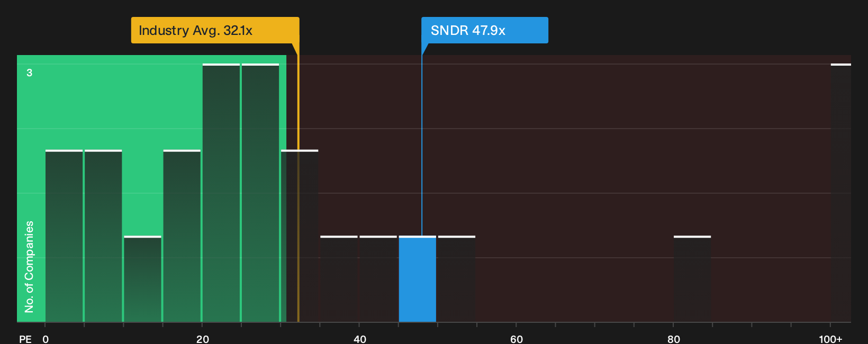Click the histogram bar for PE 0-5
868x344 pixels.
64,236
